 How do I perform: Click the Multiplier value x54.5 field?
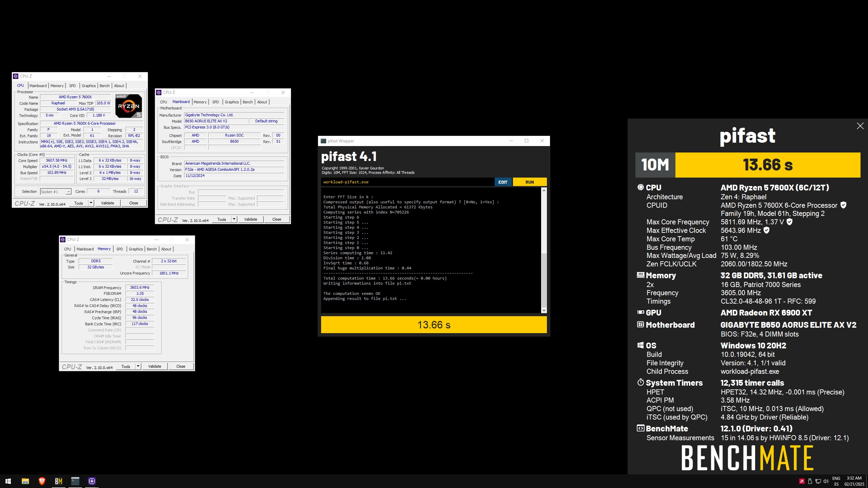[57, 167]
